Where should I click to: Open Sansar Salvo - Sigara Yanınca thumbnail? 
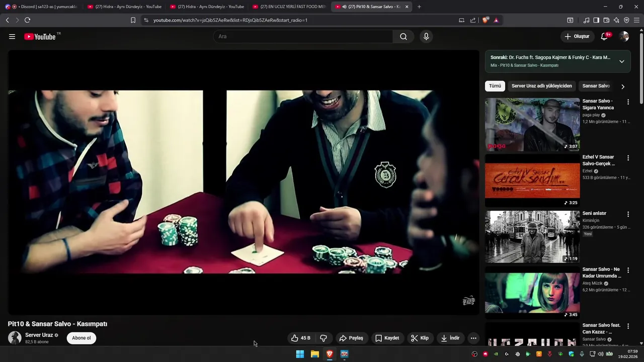tap(532, 125)
